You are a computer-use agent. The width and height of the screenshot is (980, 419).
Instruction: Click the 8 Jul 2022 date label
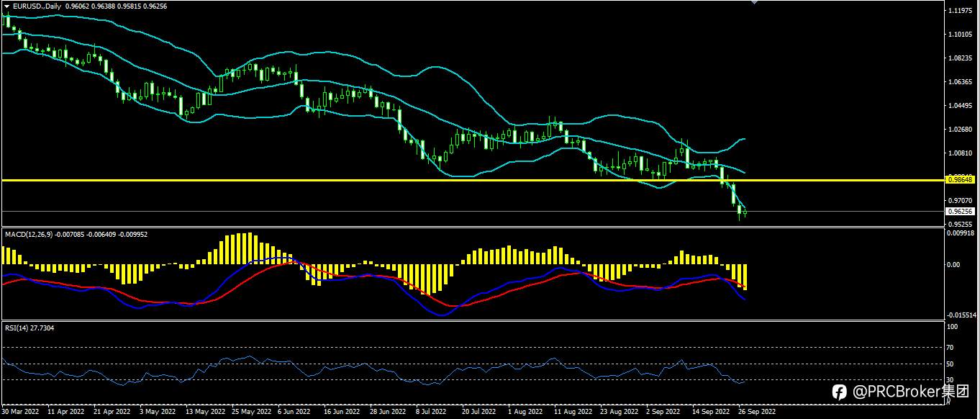click(x=432, y=413)
